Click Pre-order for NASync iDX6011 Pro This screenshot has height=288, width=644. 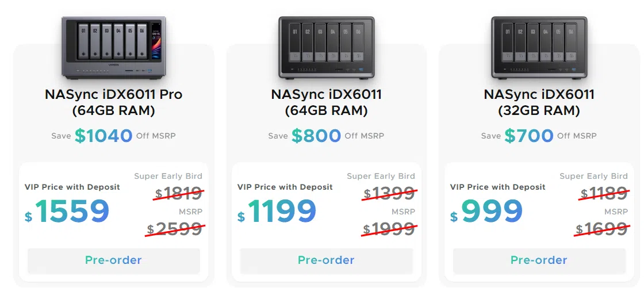tap(114, 260)
